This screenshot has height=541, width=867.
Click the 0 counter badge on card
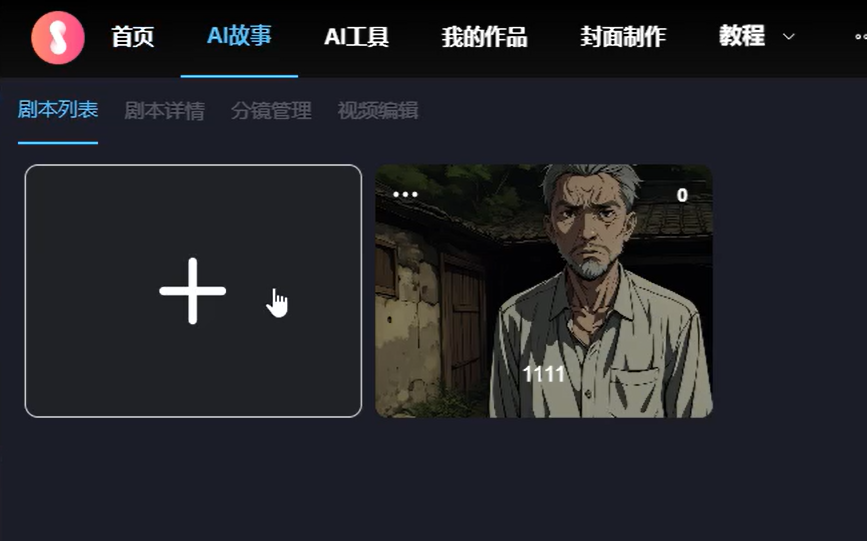pyautogui.click(x=682, y=195)
